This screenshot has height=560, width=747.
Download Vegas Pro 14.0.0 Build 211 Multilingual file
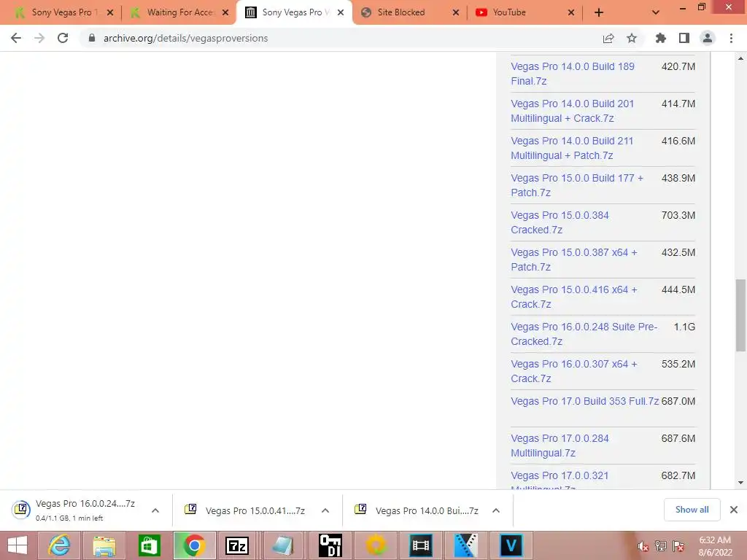tap(572, 148)
